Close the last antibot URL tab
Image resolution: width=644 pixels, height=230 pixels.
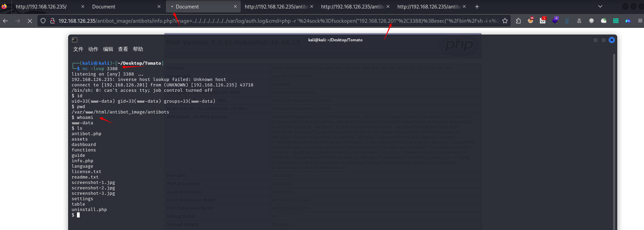tap(464, 6)
